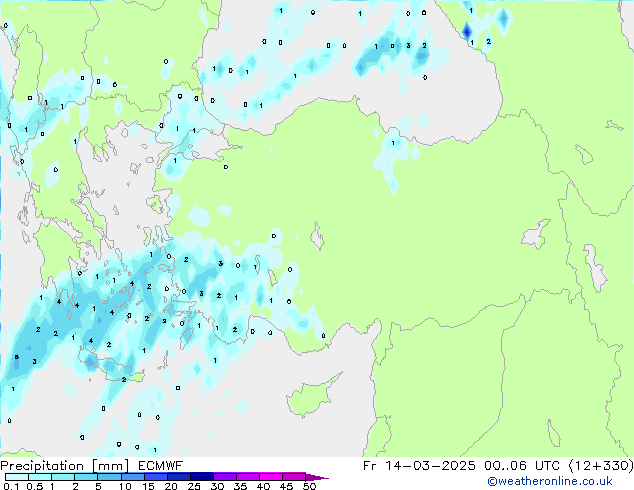
Task: Click the '0.5' legend label
Action: point(35,486)
